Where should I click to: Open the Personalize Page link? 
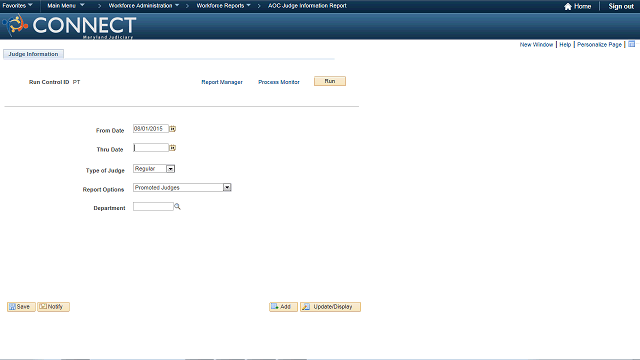[x=599, y=44]
